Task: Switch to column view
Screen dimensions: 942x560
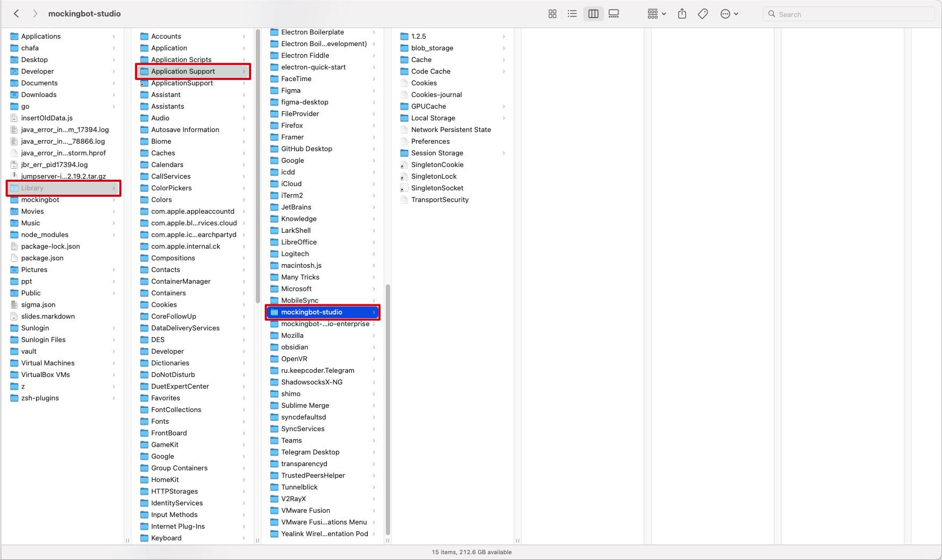Action: [593, 14]
